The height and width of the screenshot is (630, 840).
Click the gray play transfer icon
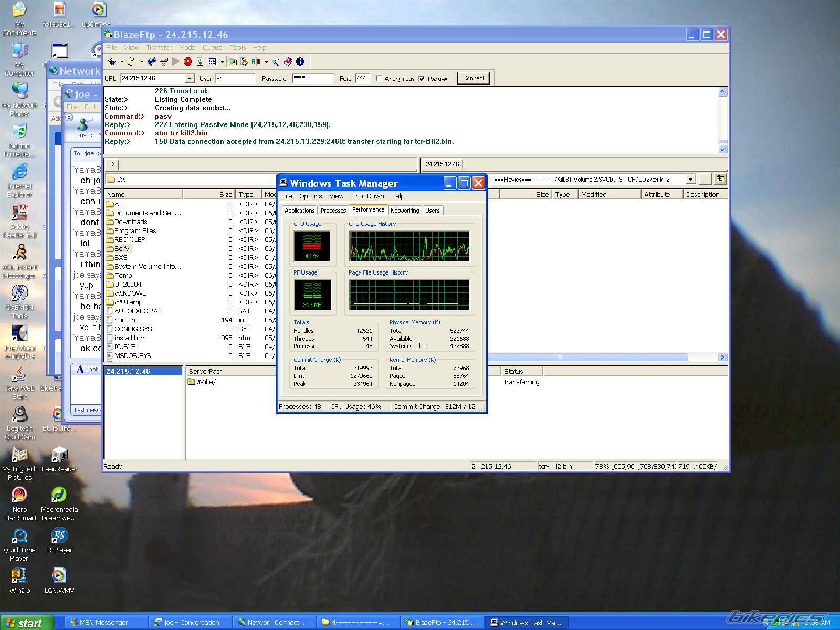click(x=176, y=61)
